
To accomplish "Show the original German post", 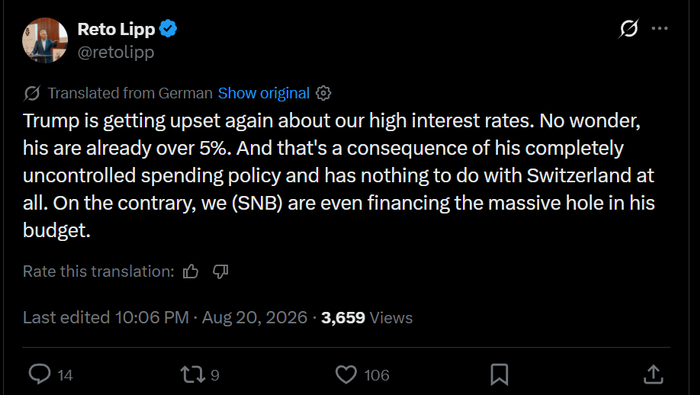I will click(x=263, y=93).
